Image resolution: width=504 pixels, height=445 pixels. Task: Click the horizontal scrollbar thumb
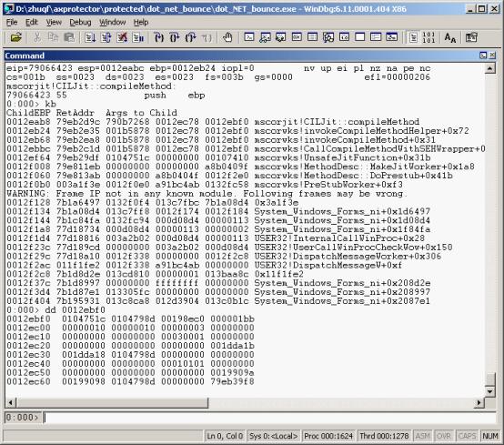tap(112, 402)
